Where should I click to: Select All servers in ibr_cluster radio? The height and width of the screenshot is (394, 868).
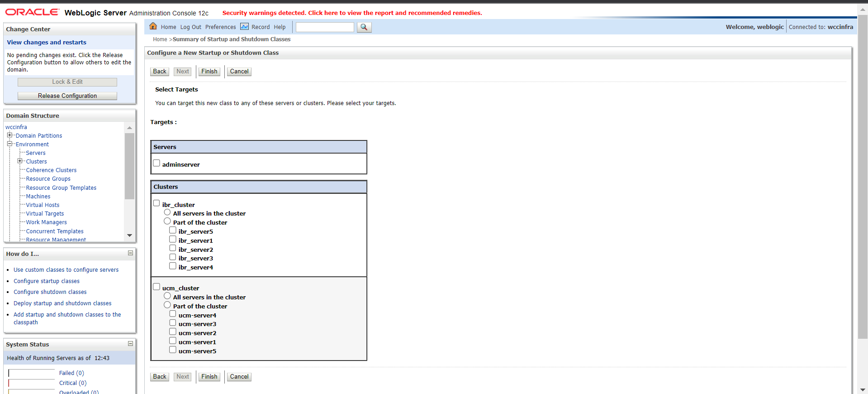pyautogui.click(x=167, y=212)
